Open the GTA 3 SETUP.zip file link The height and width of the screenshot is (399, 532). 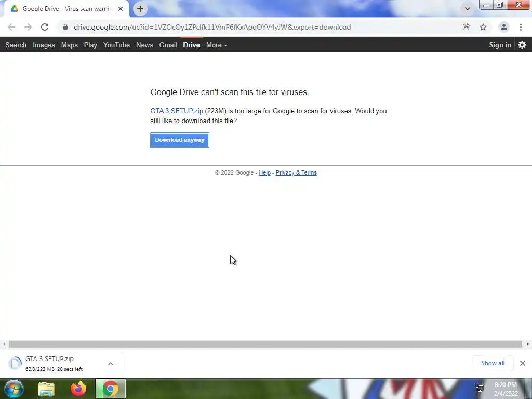click(177, 111)
